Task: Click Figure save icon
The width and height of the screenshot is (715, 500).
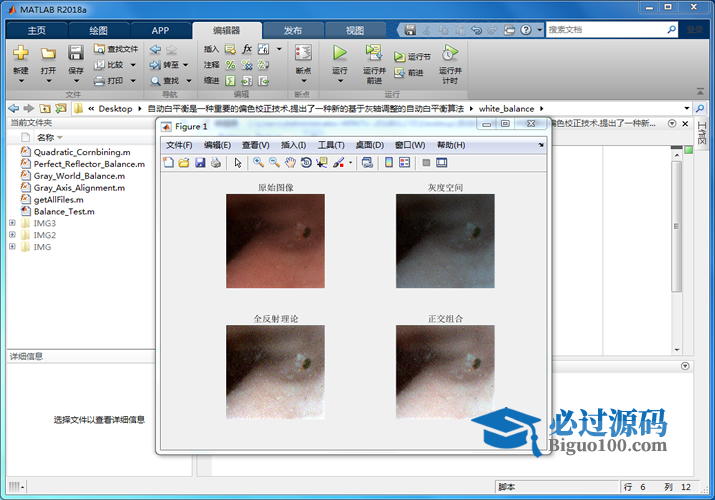Action: coord(200,163)
